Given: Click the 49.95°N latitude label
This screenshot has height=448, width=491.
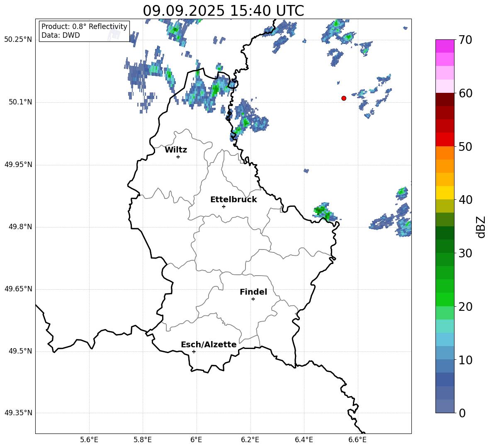Looking at the screenshot, I should click(18, 165).
